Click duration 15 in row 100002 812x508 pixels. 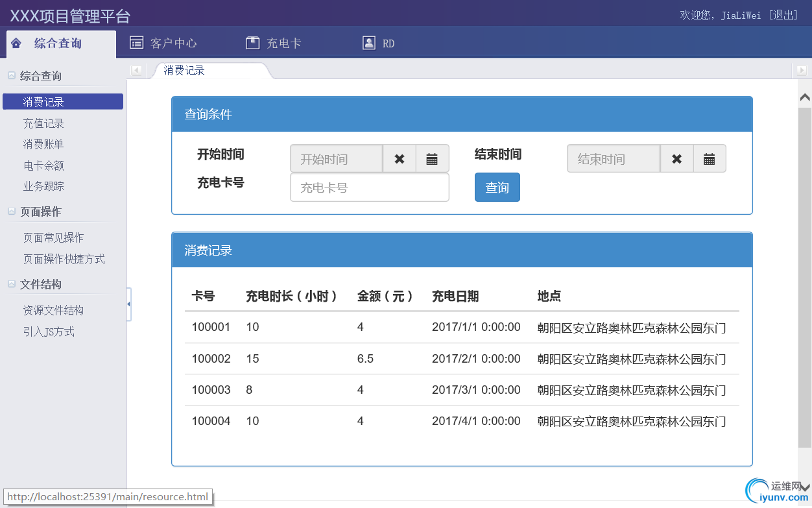click(x=252, y=359)
